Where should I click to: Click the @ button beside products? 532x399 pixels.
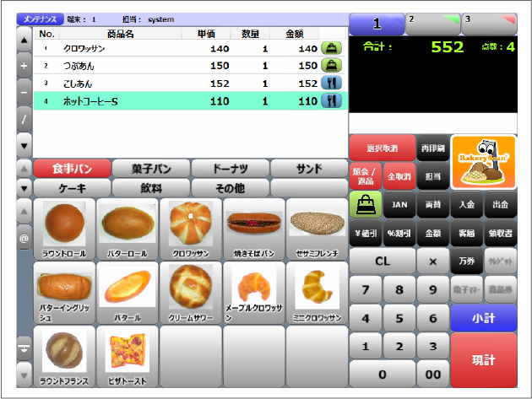[x=24, y=239]
